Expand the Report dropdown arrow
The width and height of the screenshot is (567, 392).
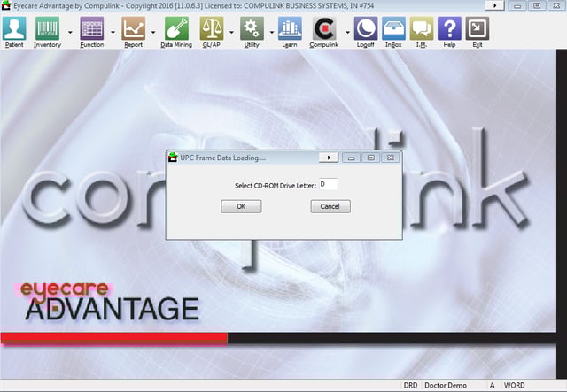coord(153,32)
